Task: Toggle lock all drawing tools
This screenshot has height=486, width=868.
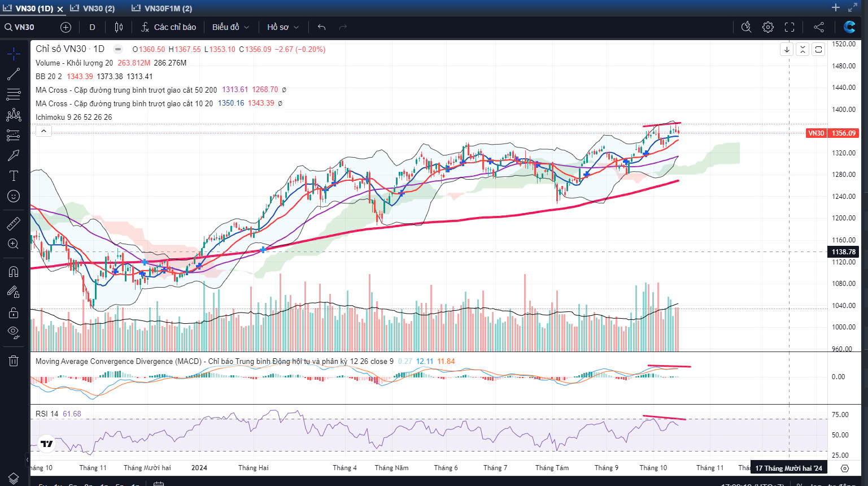Action: click(14, 313)
